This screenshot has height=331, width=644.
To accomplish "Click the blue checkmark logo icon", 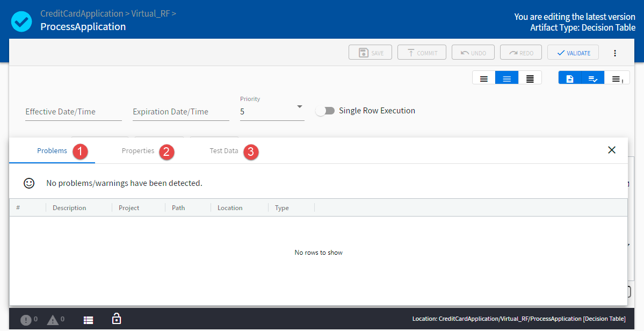I will [x=22, y=21].
